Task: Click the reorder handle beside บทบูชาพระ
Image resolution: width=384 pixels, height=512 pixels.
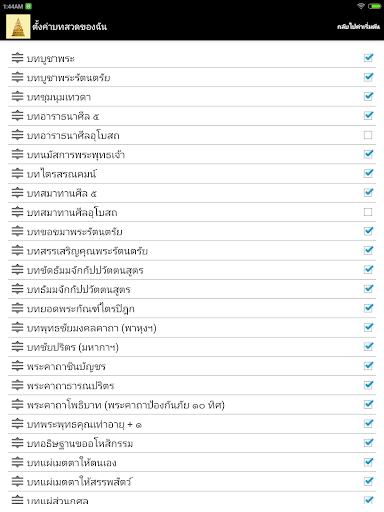Action: pyautogui.click(x=17, y=58)
